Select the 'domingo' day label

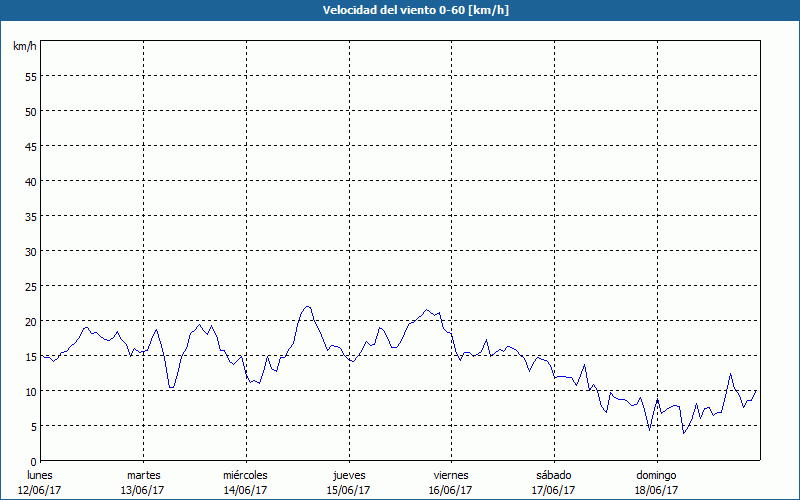[x=657, y=475]
